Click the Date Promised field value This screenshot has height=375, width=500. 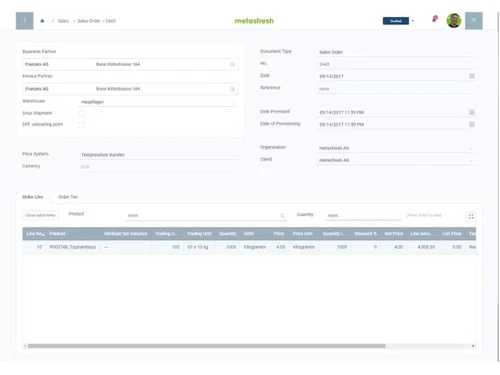click(x=342, y=113)
